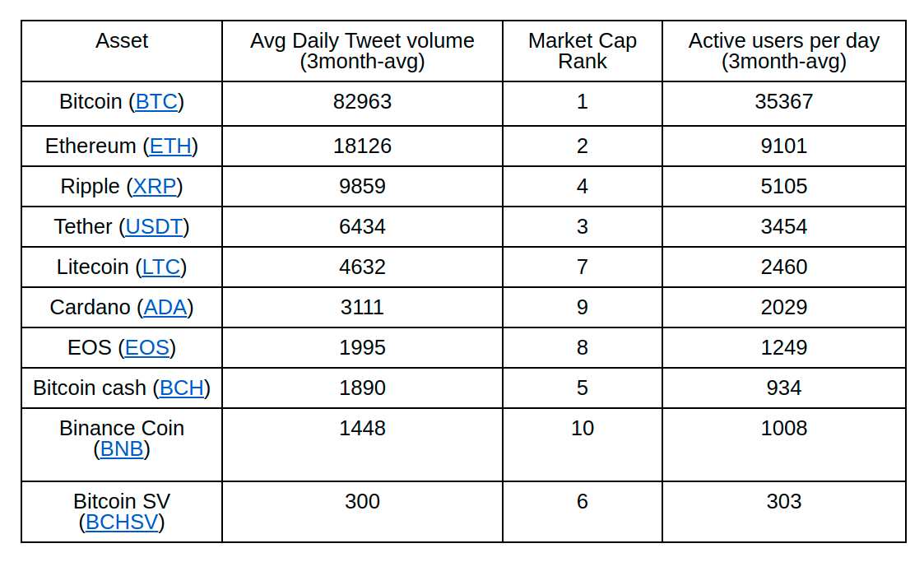Follow the ADA link for Cardano
924x562 pixels.
[165, 308]
